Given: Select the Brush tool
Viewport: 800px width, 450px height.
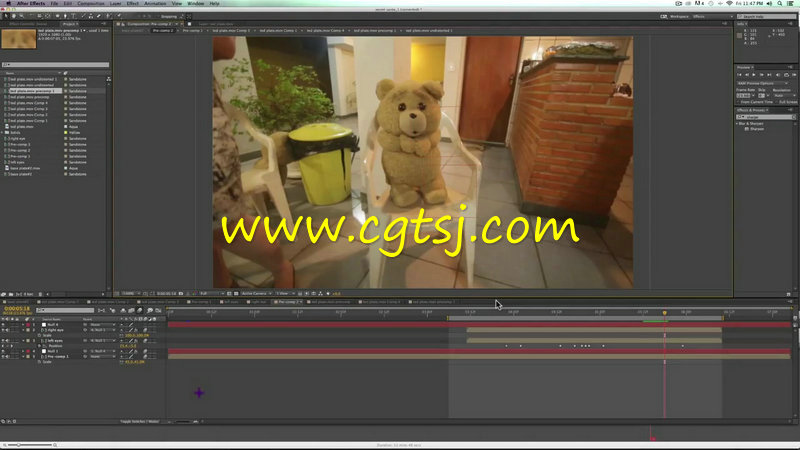Looking at the screenshot, I should click(83, 16).
